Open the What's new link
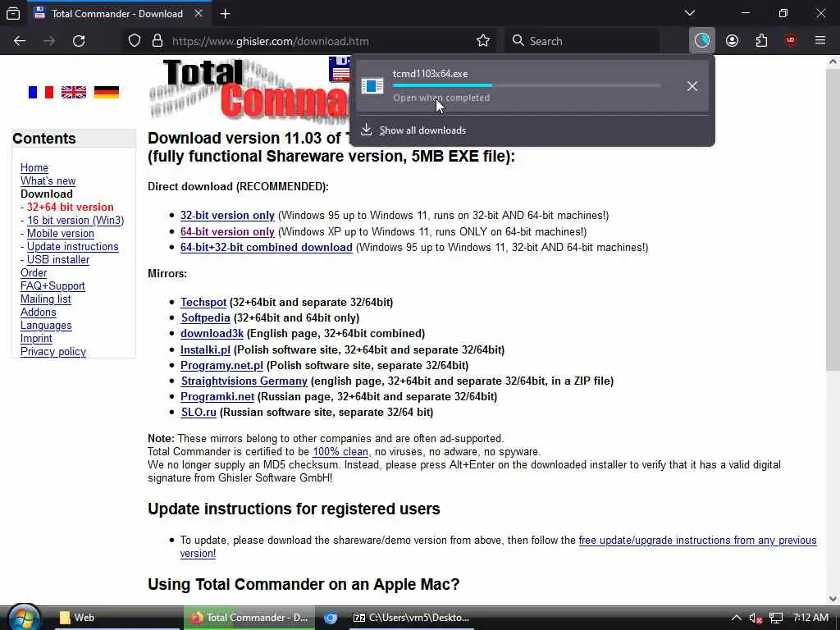This screenshot has width=840, height=630. pos(48,181)
